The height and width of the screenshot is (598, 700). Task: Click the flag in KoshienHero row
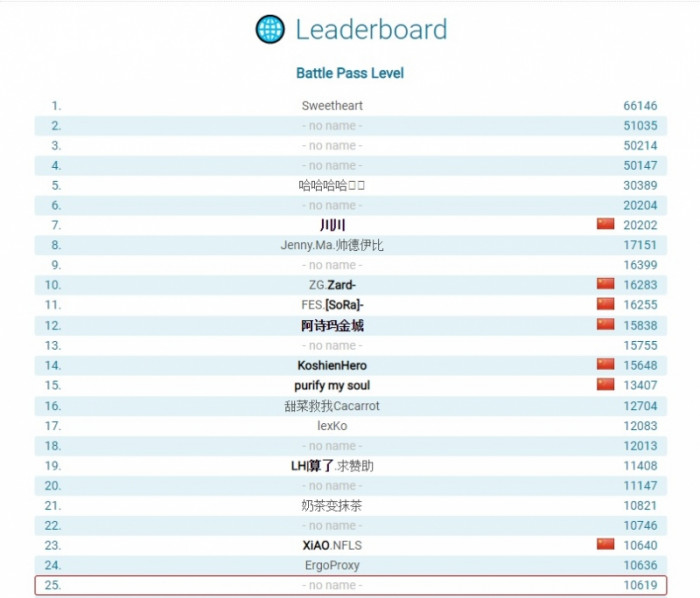(605, 365)
